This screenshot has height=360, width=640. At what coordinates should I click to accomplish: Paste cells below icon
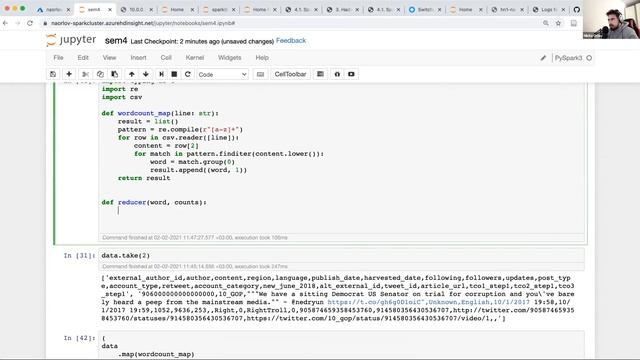coord(115,74)
